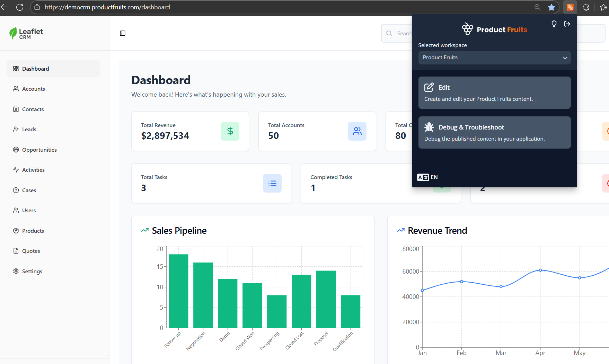This screenshot has height=364, width=609.
Task: Click the browser address bar URL
Action: click(x=107, y=7)
